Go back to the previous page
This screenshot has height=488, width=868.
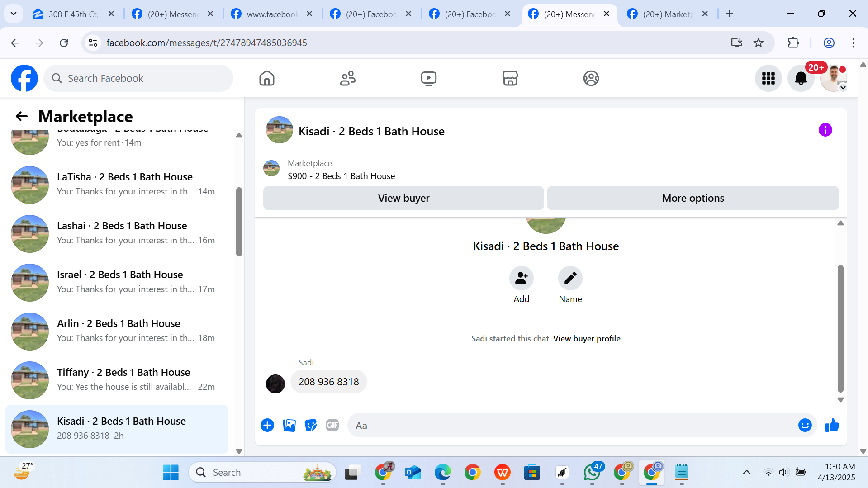pos(15,43)
